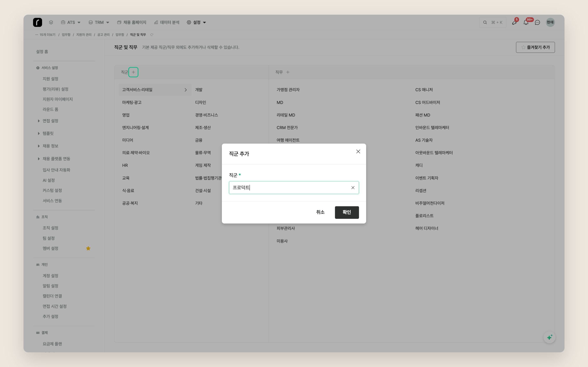Close the 직군 추가 dialog
The image size is (588, 367).
coord(358,151)
